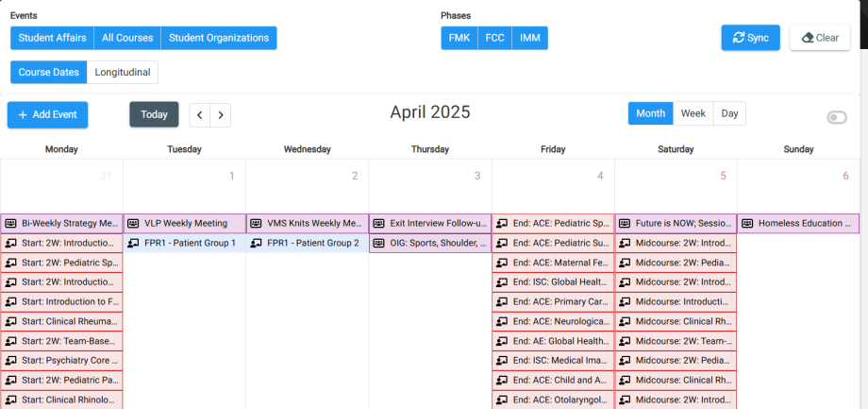Go to the previous month arrow
The width and height of the screenshot is (868, 409).
pyautogui.click(x=200, y=115)
